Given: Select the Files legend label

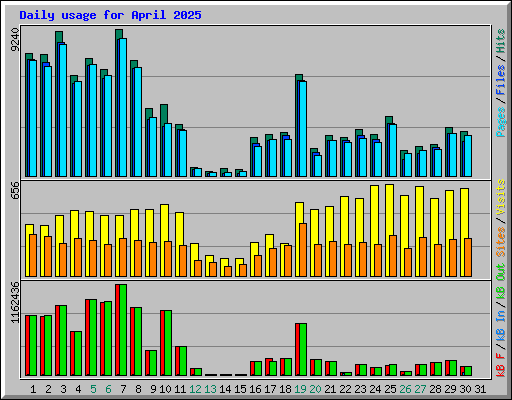Looking at the screenshot, I should click(x=501, y=80).
